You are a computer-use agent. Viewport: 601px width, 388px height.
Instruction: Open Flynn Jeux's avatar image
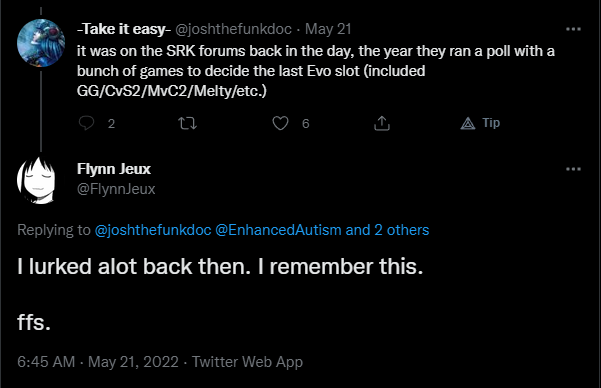[x=37, y=180]
